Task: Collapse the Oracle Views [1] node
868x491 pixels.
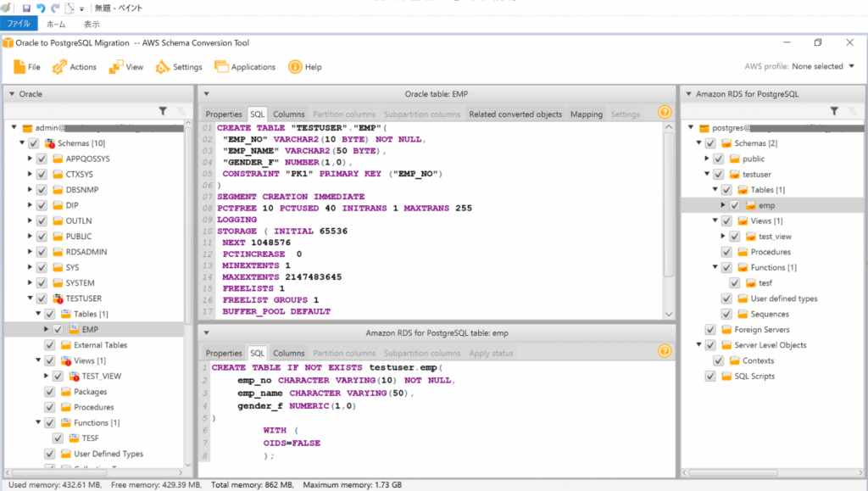Action: pos(38,360)
